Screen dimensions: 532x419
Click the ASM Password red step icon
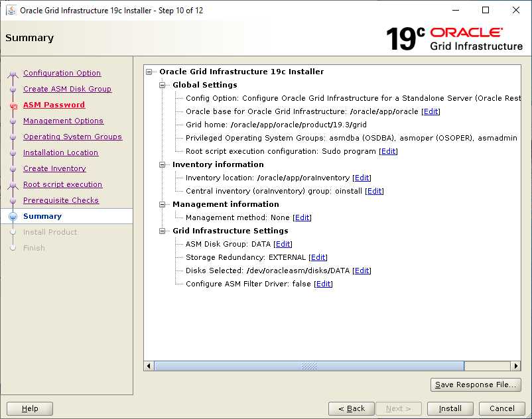pos(13,106)
